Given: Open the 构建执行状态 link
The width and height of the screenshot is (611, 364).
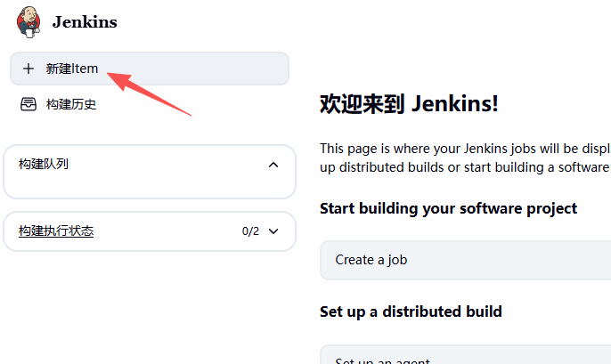Looking at the screenshot, I should pos(56,231).
